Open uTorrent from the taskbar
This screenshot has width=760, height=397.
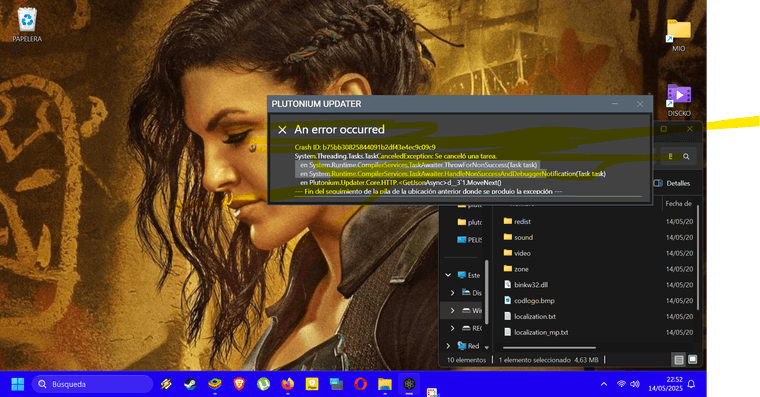click(x=263, y=384)
